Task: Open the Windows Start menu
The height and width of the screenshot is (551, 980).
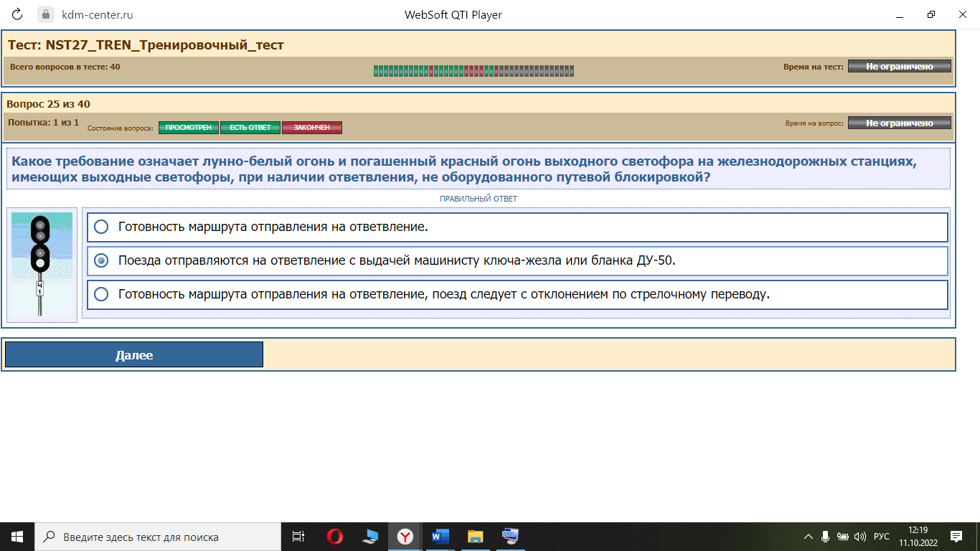Action: [17, 537]
